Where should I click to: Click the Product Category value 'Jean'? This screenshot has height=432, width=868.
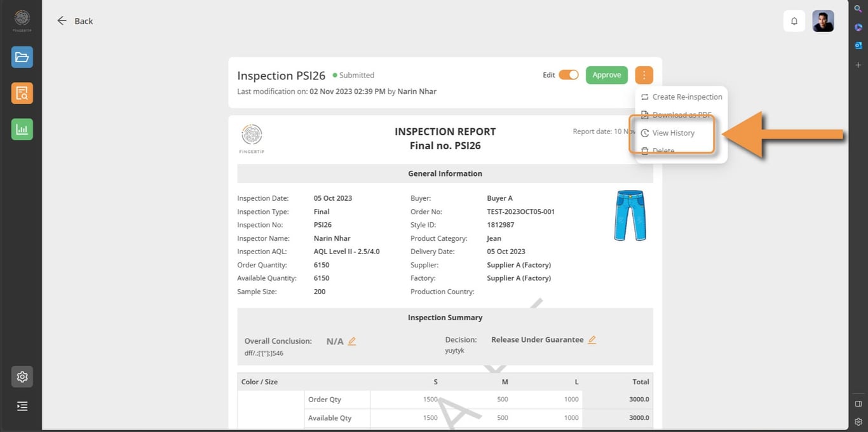coord(494,238)
